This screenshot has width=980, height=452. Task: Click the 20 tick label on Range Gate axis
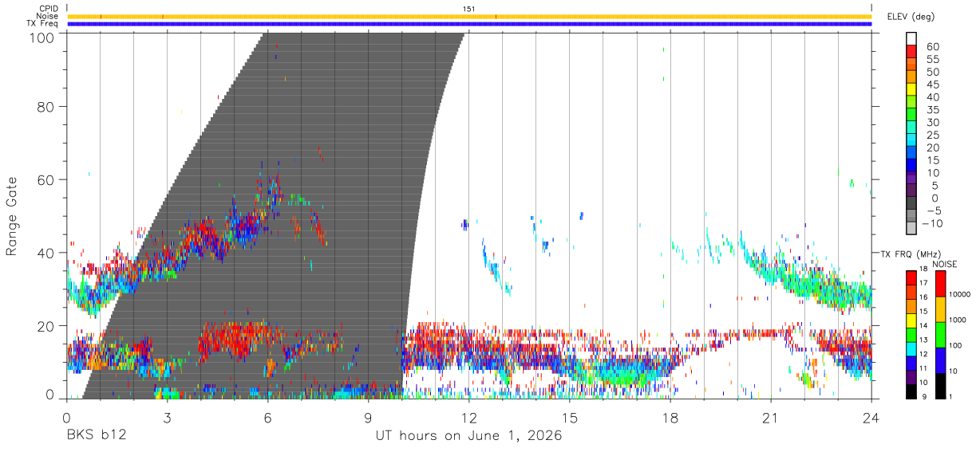point(45,326)
